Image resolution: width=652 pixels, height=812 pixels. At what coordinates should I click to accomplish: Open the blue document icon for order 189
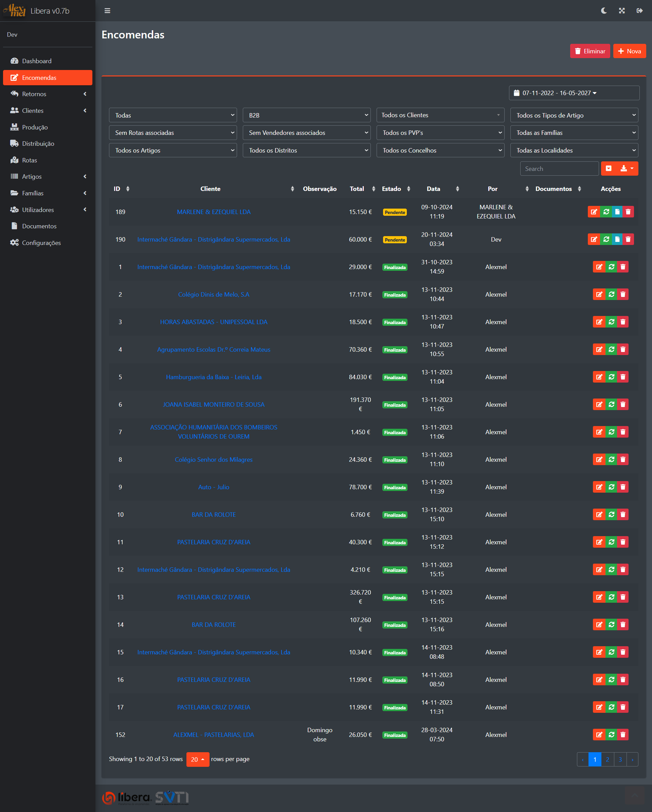[x=617, y=212]
